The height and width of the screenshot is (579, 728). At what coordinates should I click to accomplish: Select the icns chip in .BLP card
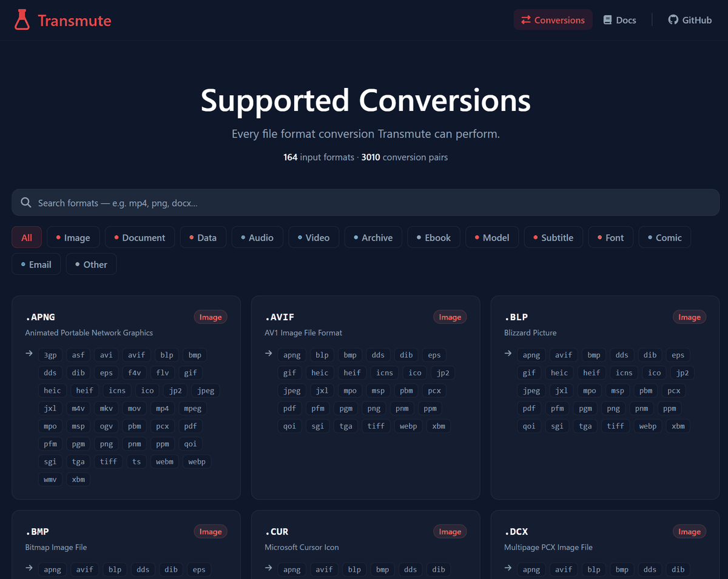point(624,373)
